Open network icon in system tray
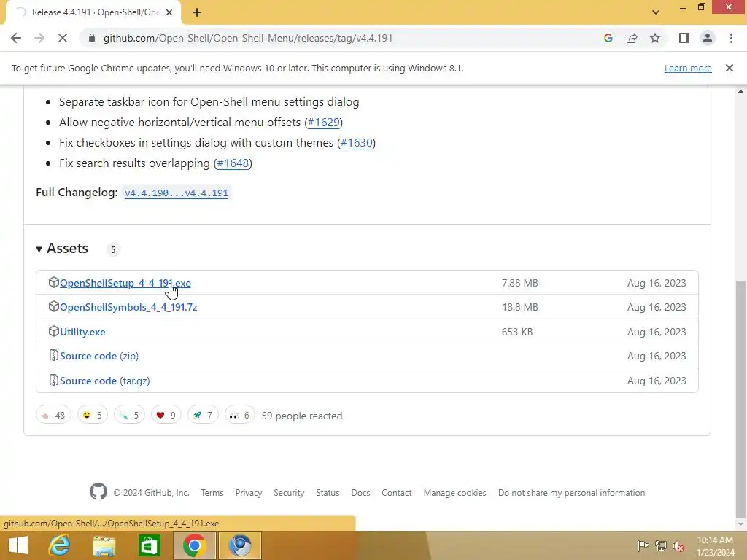The height and width of the screenshot is (560, 747). tap(661, 545)
